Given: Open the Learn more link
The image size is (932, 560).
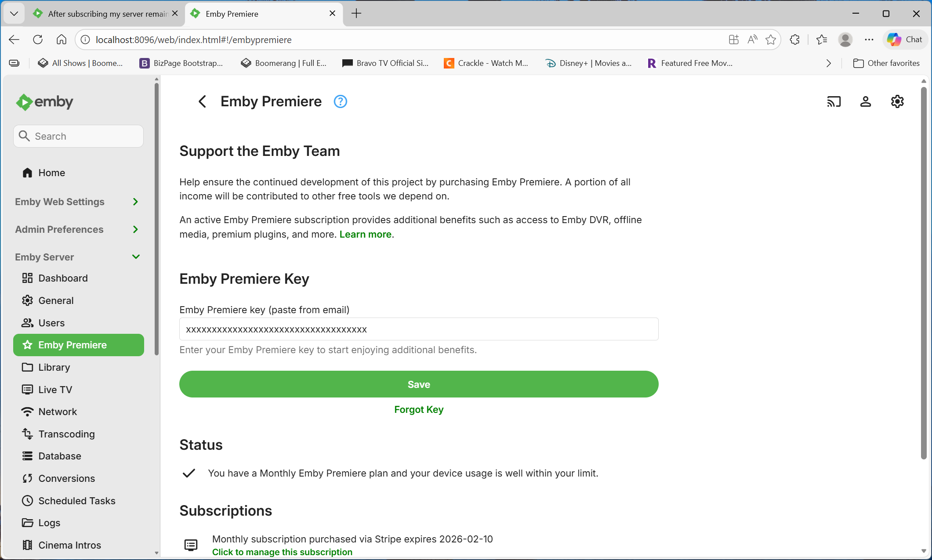Looking at the screenshot, I should (x=365, y=235).
